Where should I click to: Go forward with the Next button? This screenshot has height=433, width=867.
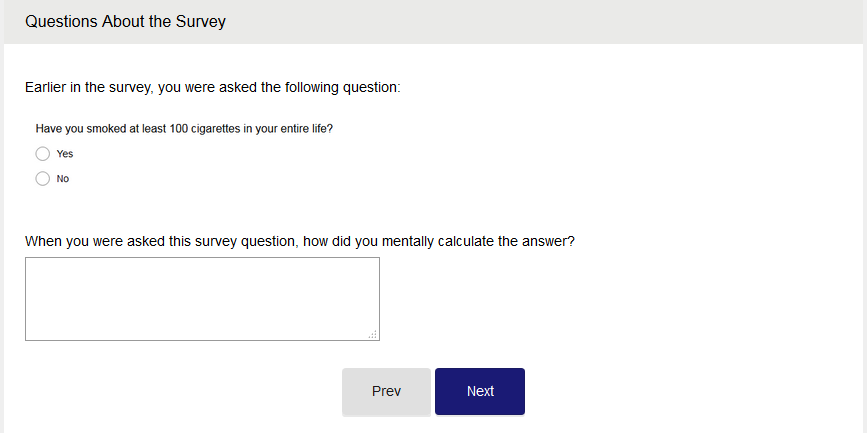coord(480,391)
